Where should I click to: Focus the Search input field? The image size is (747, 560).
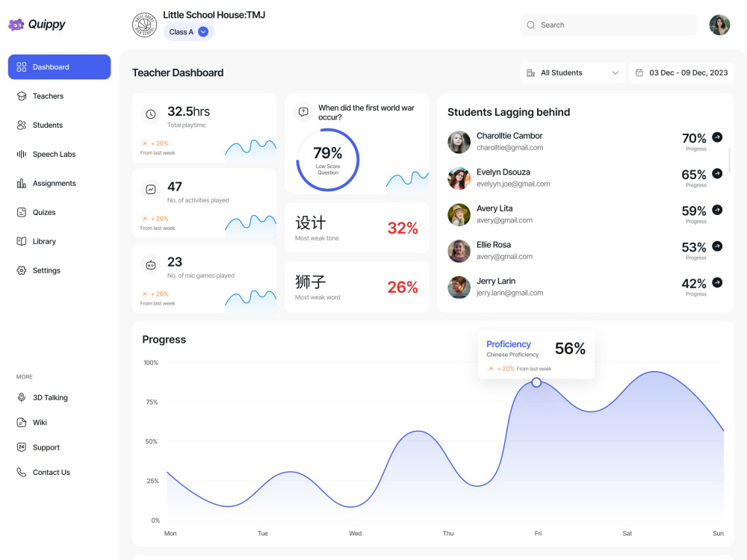[608, 25]
